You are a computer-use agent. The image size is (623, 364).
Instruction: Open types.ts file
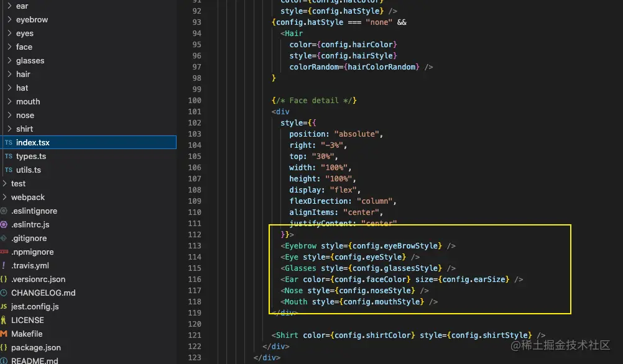pos(31,157)
